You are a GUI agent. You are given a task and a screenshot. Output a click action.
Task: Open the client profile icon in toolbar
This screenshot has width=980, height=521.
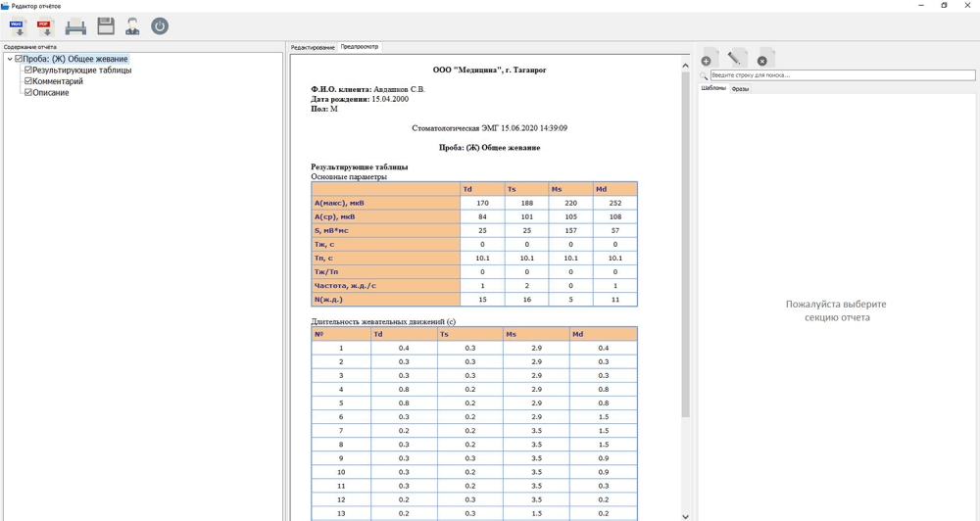tap(132, 26)
